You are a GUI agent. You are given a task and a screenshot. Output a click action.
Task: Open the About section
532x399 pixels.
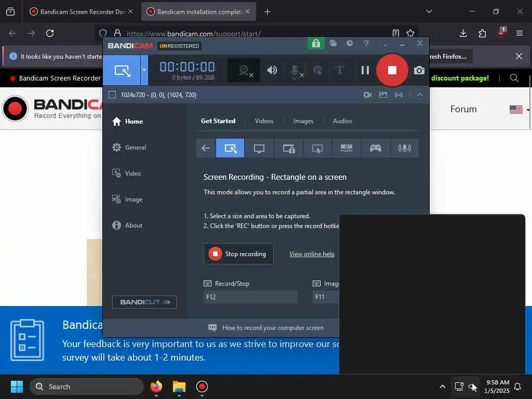pyautogui.click(x=127, y=225)
